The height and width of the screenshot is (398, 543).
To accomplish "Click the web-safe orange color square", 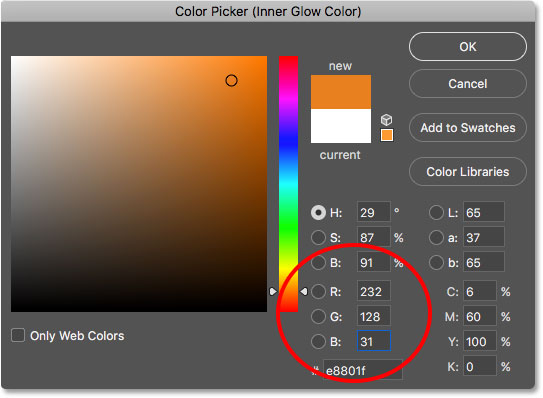I will pyautogui.click(x=387, y=135).
